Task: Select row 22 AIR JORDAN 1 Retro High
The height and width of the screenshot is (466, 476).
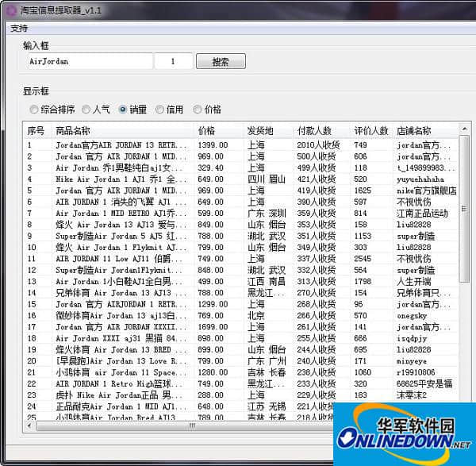Action: [x=241, y=383]
